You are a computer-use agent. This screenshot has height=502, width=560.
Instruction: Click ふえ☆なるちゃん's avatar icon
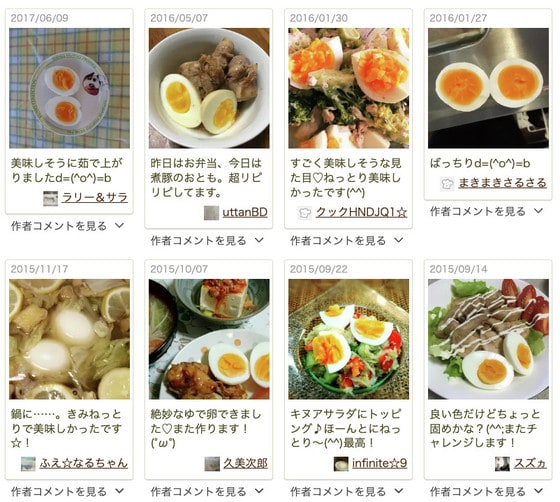coord(28,463)
